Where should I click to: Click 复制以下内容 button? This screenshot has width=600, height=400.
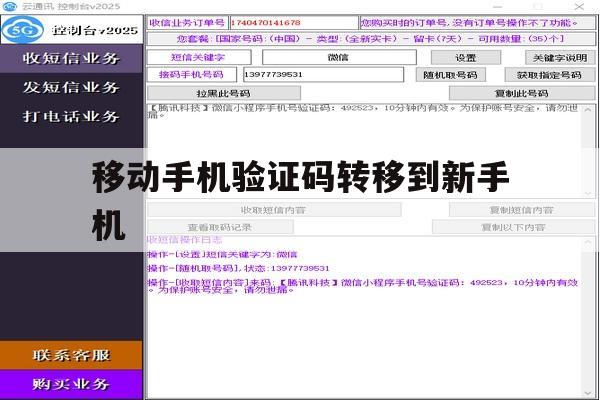[x=514, y=227]
